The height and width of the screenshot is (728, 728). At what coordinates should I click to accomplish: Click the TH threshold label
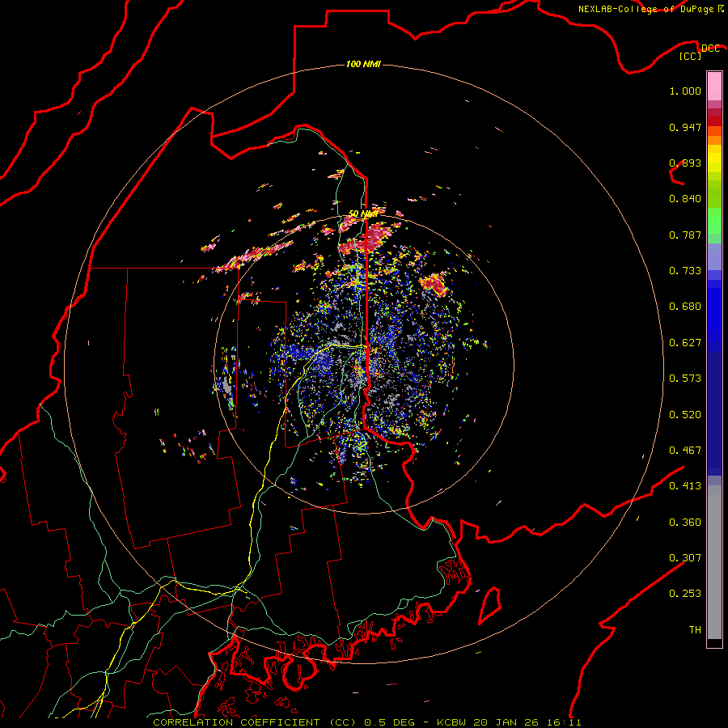pos(695,630)
